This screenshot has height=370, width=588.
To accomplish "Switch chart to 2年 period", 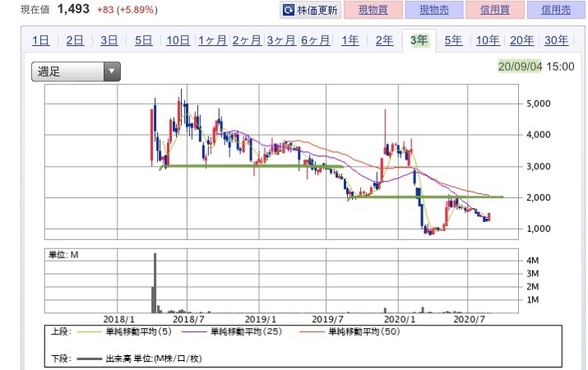I will 385,40.
